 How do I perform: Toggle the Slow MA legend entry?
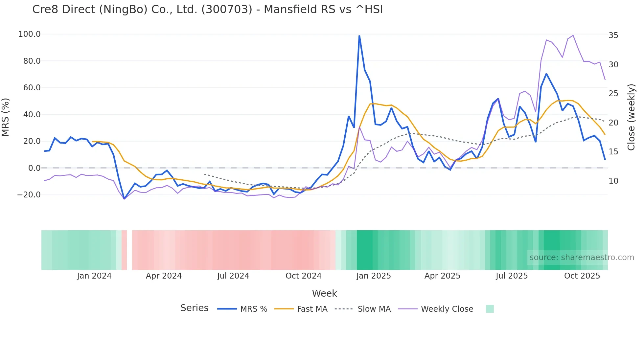pyautogui.click(x=363, y=309)
